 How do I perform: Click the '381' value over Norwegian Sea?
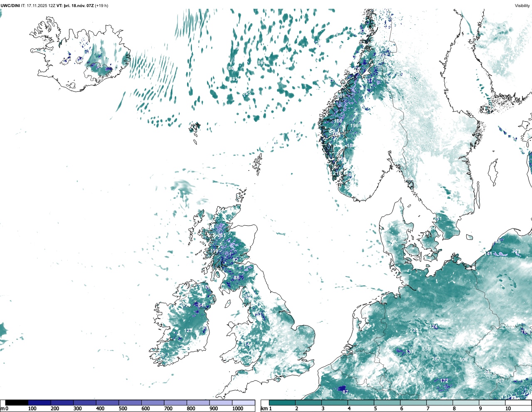(234, 79)
